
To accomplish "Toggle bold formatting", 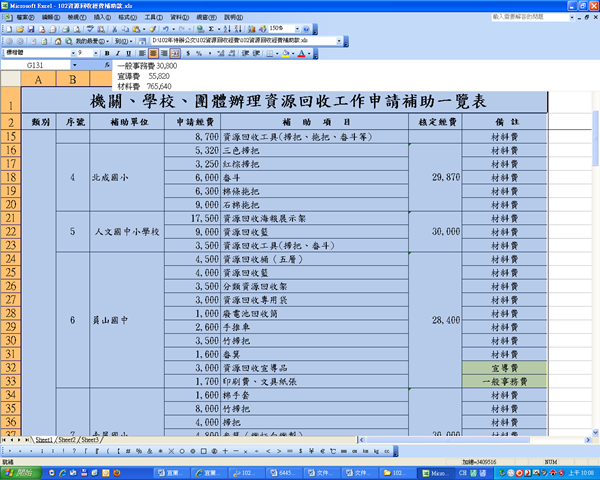I will pos(107,54).
